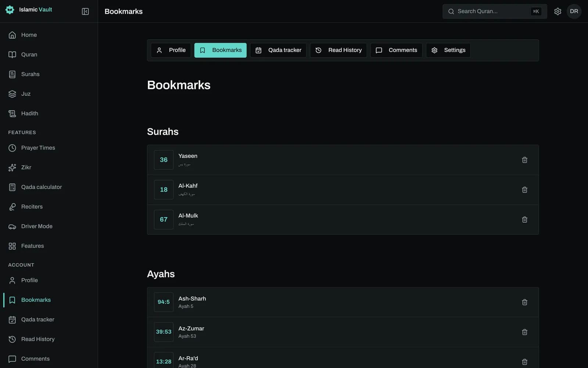Delete the Yaseen surah bookmark
This screenshot has width=588, height=368.
pos(524,160)
